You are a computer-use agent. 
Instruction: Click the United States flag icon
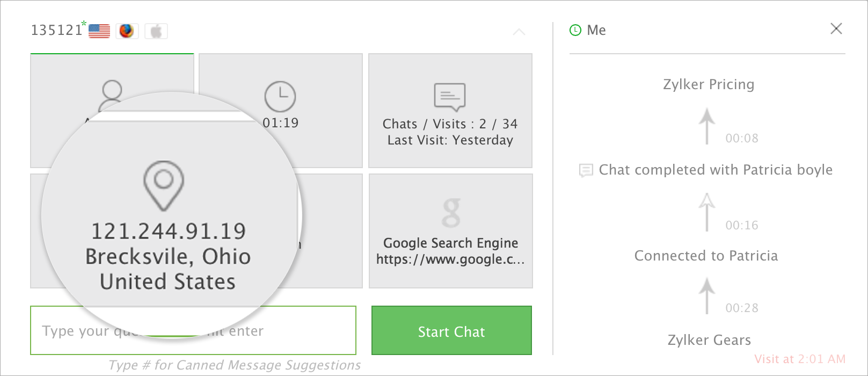[99, 31]
